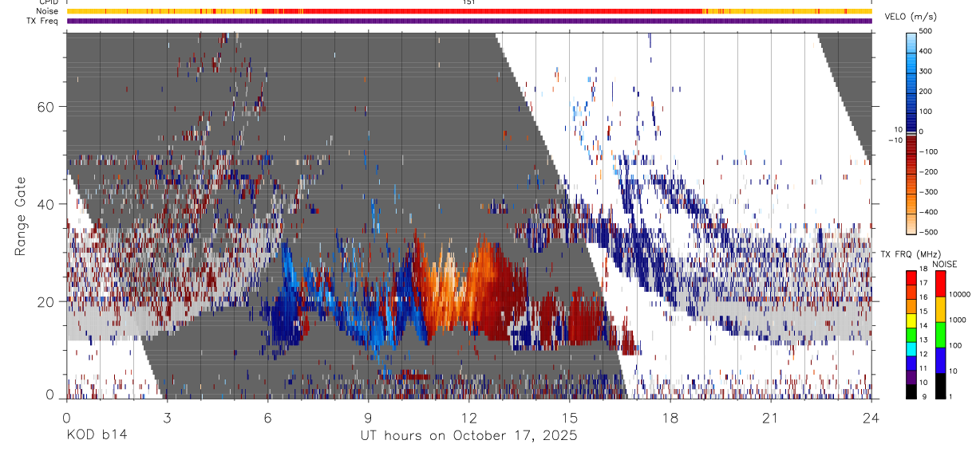Click the 12 hour tick on time axis
Screen dimensions: 980x452
coord(469,418)
